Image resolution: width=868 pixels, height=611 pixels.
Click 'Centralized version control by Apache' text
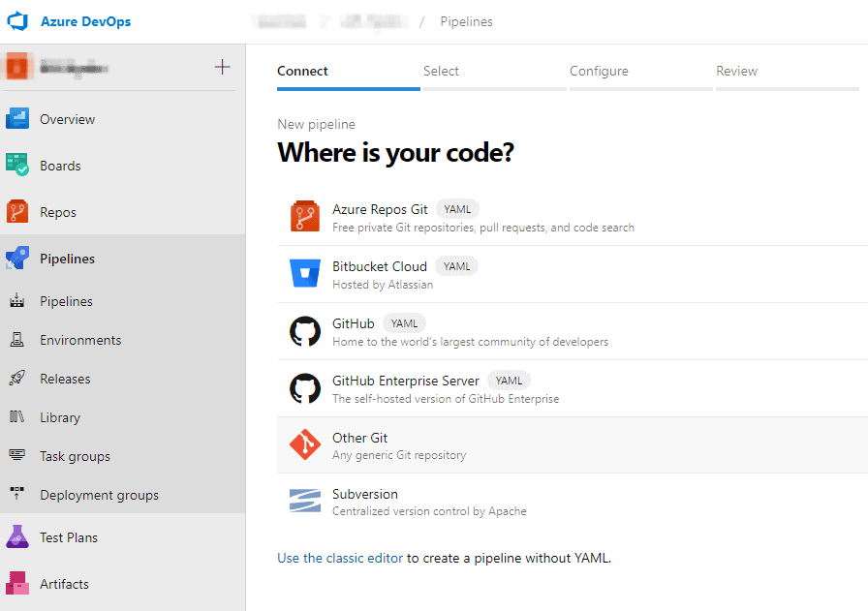coord(429,511)
